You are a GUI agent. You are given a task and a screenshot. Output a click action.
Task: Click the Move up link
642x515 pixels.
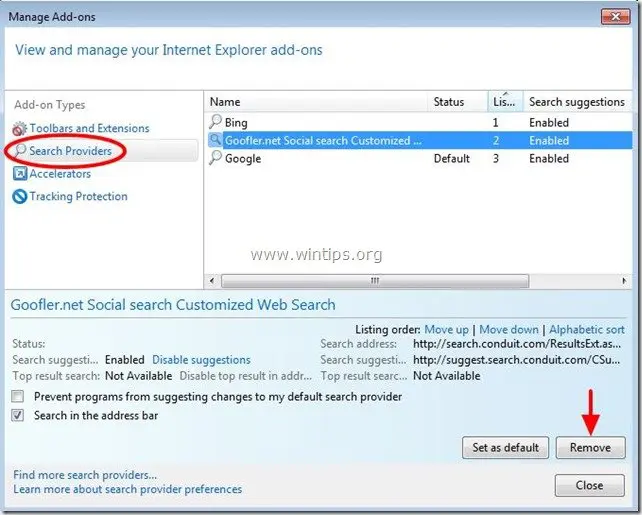[446, 330]
